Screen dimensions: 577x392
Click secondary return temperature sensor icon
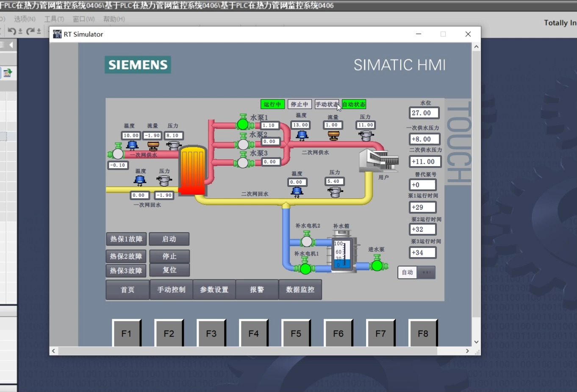pos(297,192)
